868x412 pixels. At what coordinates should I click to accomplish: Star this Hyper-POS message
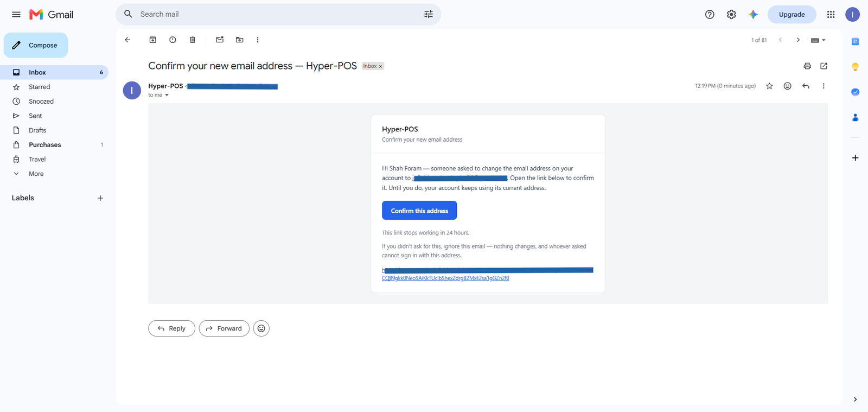(769, 86)
